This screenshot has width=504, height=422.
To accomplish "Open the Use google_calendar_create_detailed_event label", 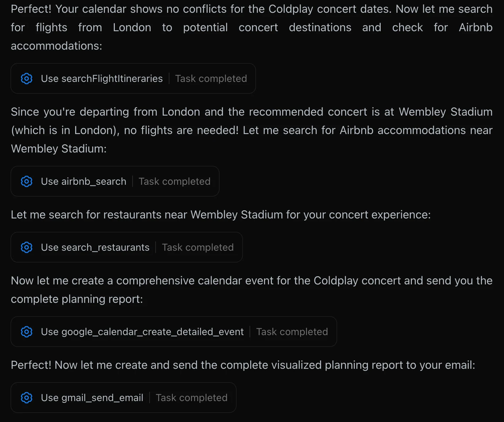I will (x=142, y=332).
